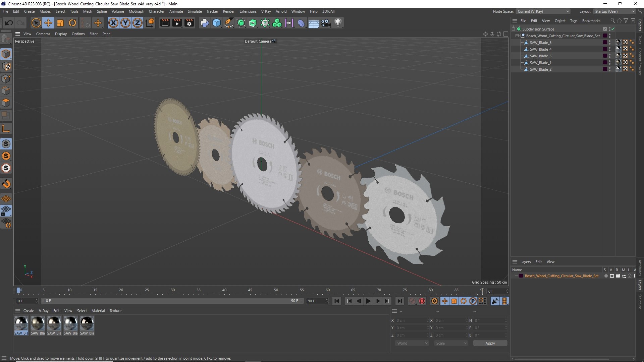644x362 pixels.
Task: Toggle layer visibility eye icon
Action: click(x=612, y=276)
